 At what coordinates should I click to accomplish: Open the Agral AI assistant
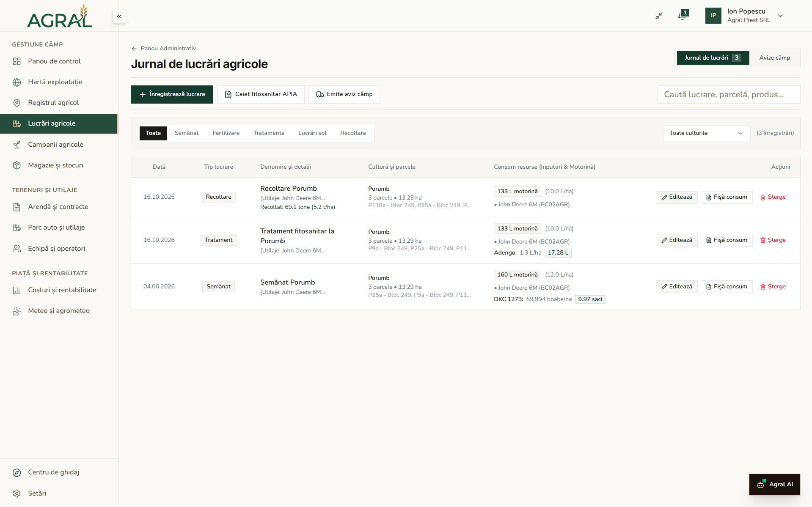775,485
